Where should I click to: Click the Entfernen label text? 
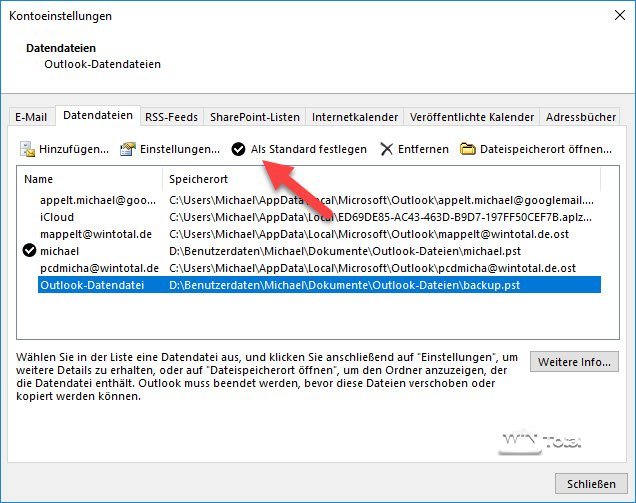tap(423, 149)
